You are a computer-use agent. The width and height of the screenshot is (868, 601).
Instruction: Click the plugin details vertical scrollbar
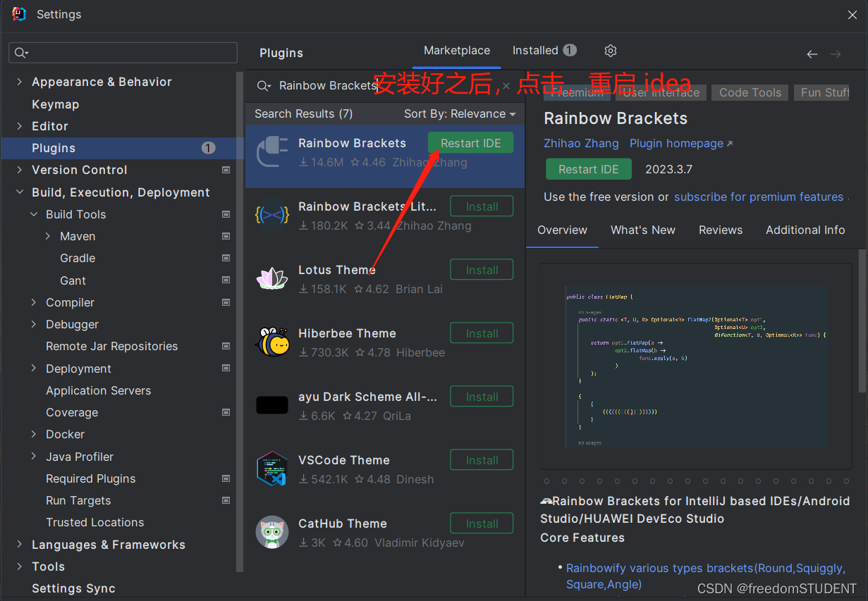click(x=862, y=321)
